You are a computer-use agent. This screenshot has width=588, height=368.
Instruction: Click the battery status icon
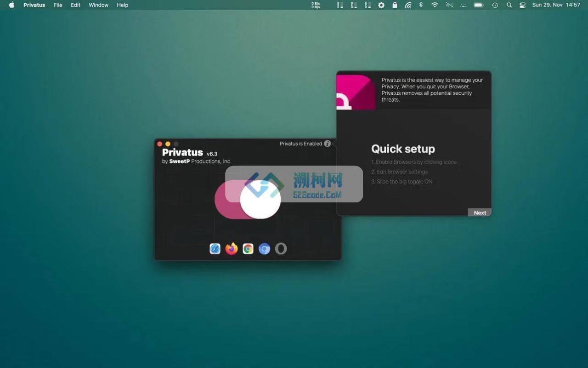tap(479, 5)
